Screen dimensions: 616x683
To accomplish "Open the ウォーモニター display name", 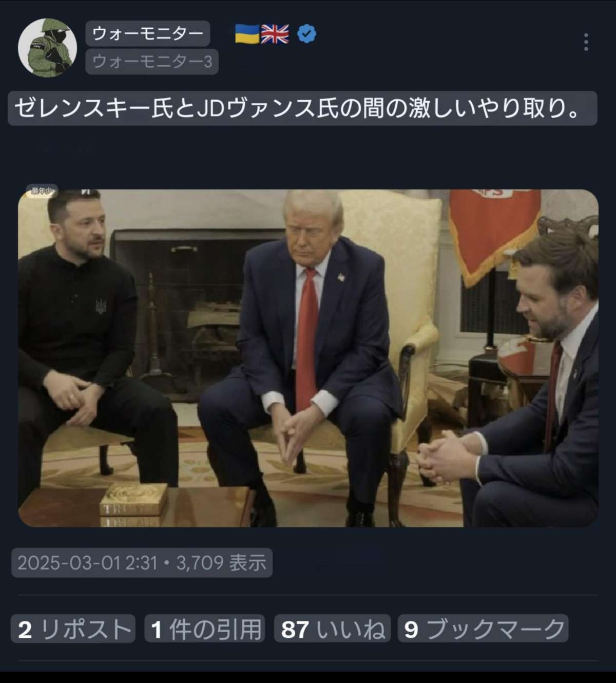I will [x=148, y=33].
